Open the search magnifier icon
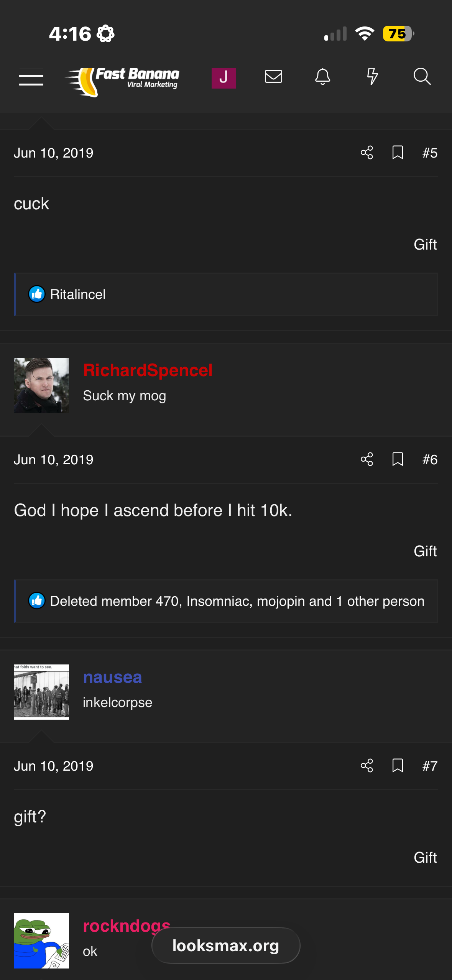Viewport: 452px width, 980px height. pos(422,77)
